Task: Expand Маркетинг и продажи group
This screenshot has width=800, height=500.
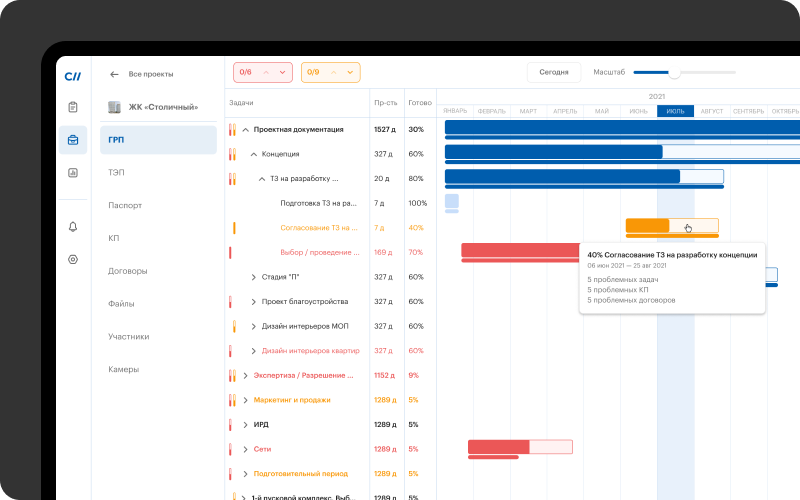Action: (245, 400)
